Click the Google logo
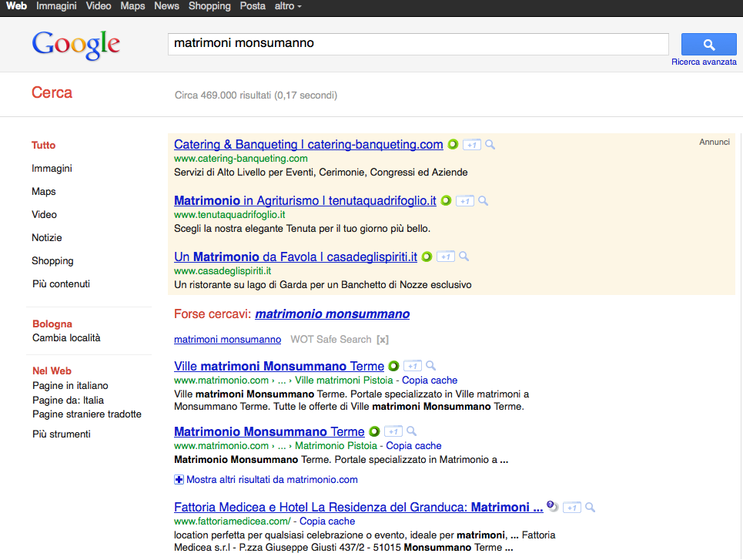The image size is (743, 560). [75, 45]
